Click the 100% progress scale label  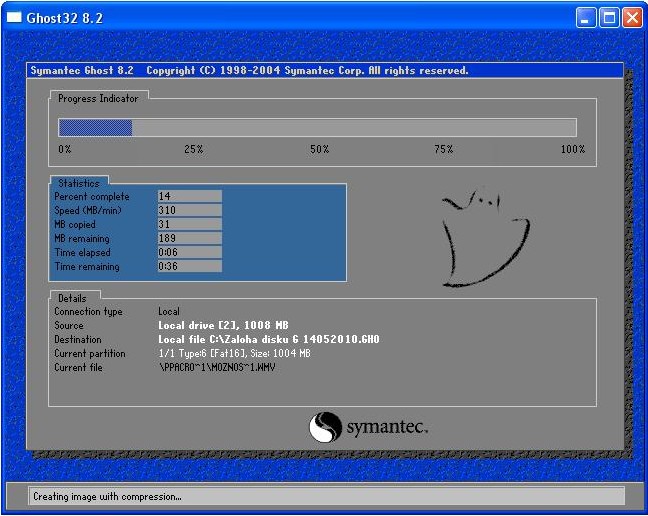(x=573, y=149)
